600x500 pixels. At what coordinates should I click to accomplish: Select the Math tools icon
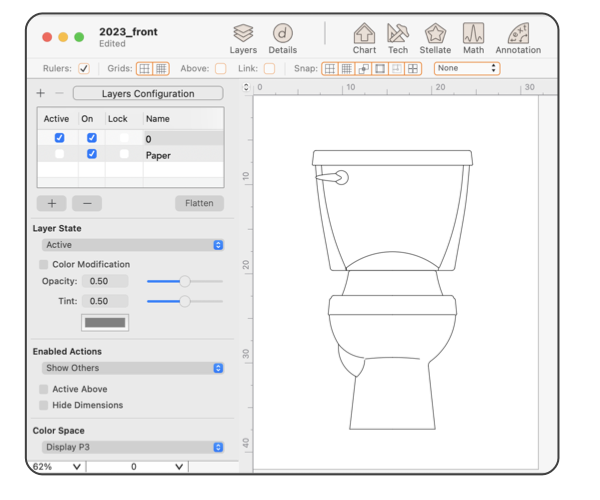pyautogui.click(x=473, y=38)
